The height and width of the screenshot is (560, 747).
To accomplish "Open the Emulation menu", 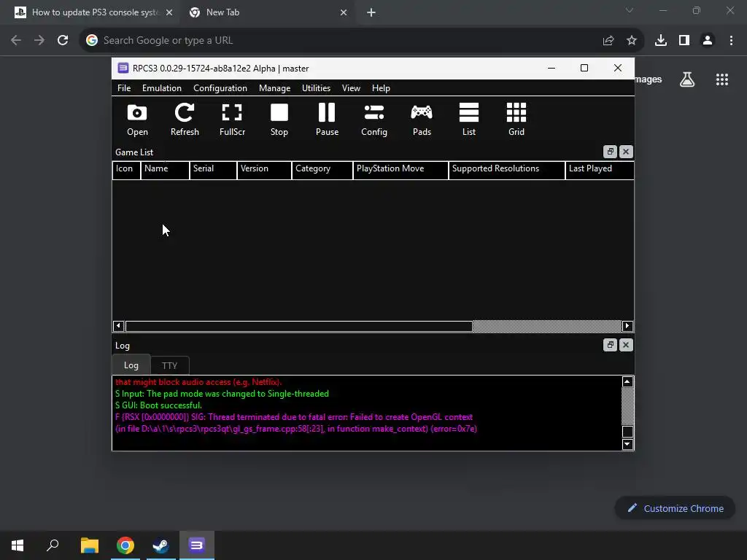I will [x=161, y=88].
